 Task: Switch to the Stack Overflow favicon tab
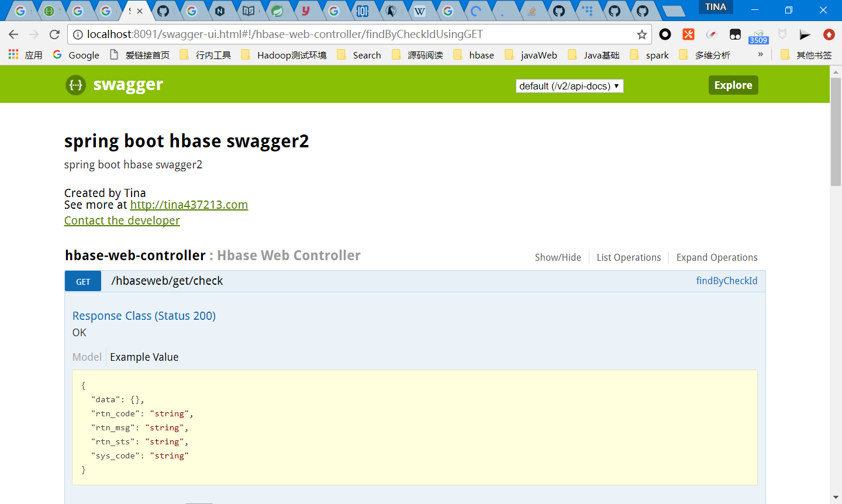point(532,11)
